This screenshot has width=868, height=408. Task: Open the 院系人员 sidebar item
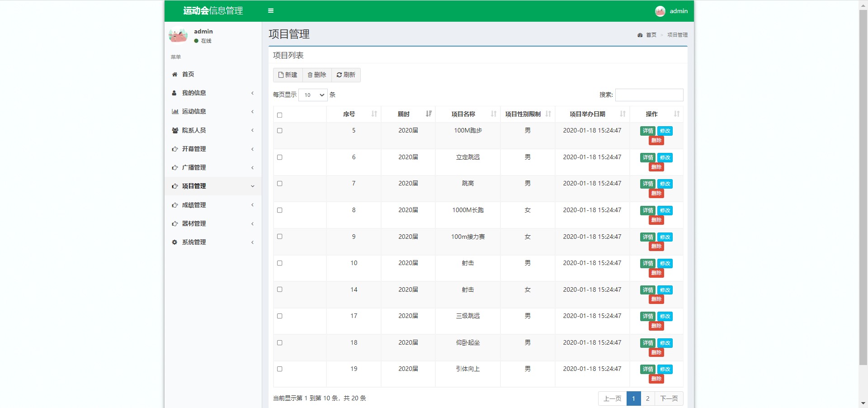click(213, 130)
